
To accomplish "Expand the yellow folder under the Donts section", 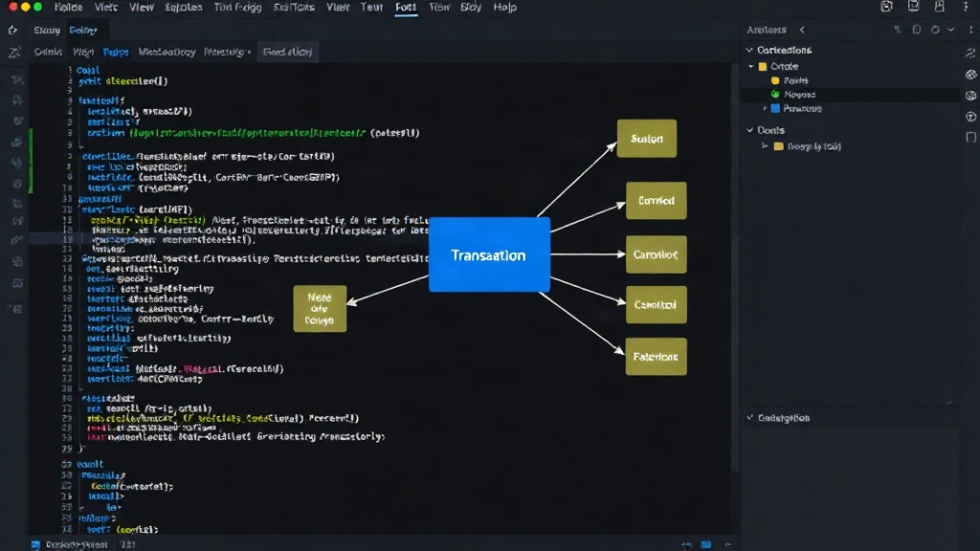I will coord(765,146).
